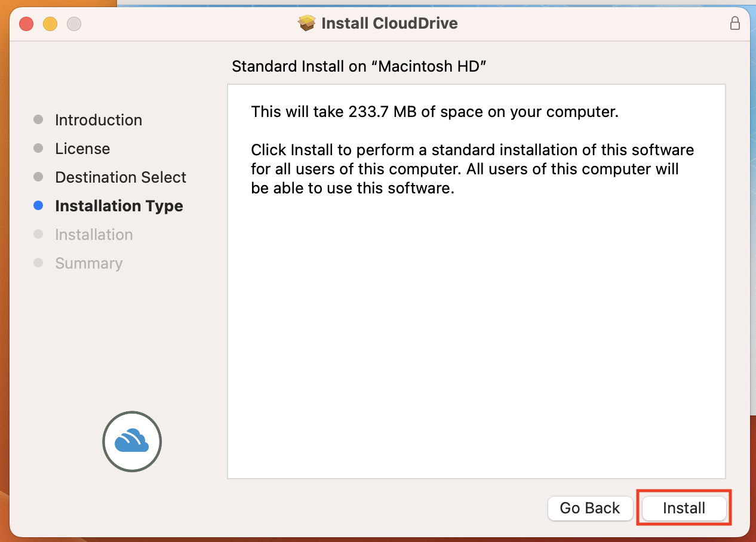Select the dimmed Installation step
The width and height of the screenshot is (756, 542).
(x=94, y=235)
